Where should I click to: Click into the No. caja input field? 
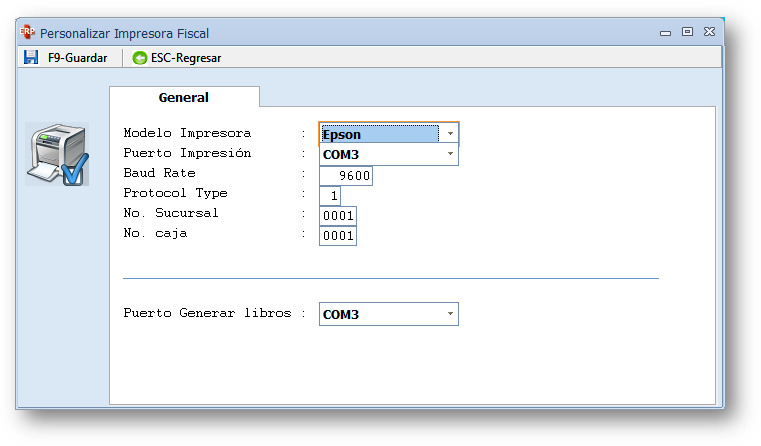338,235
